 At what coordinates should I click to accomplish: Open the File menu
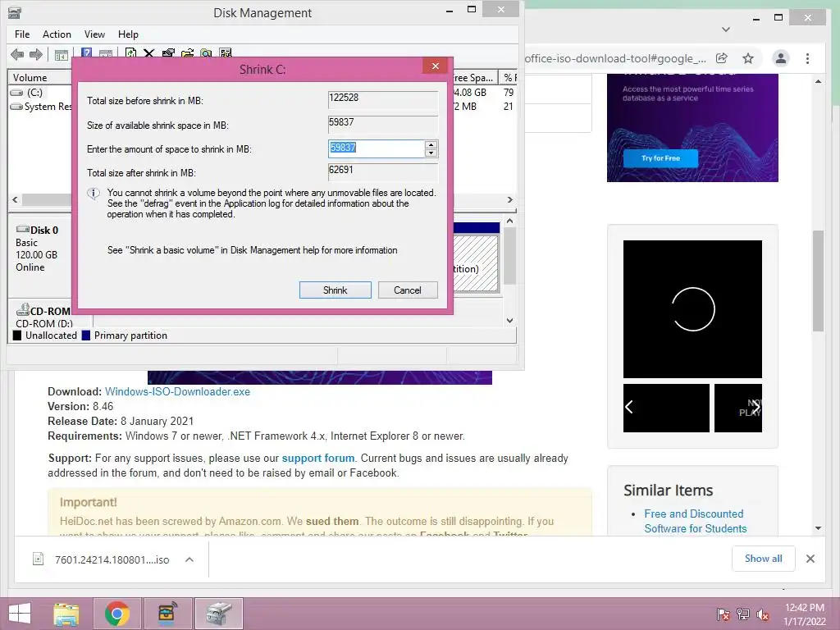pyautogui.click(x=22, y=34)
